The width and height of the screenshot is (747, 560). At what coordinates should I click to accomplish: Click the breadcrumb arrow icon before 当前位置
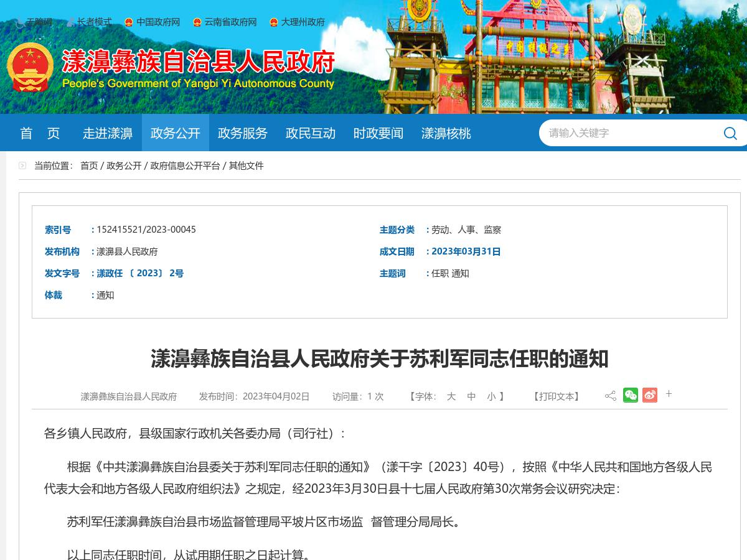[x=22, y=165]
